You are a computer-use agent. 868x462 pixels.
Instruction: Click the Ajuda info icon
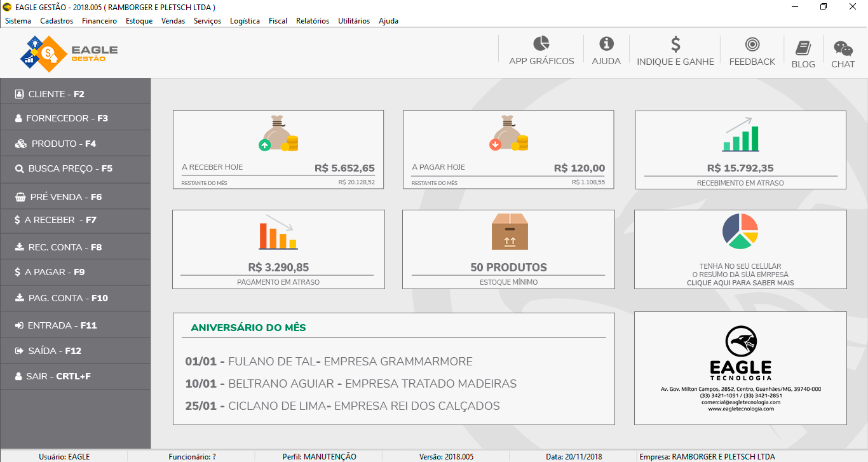point(606,43)
